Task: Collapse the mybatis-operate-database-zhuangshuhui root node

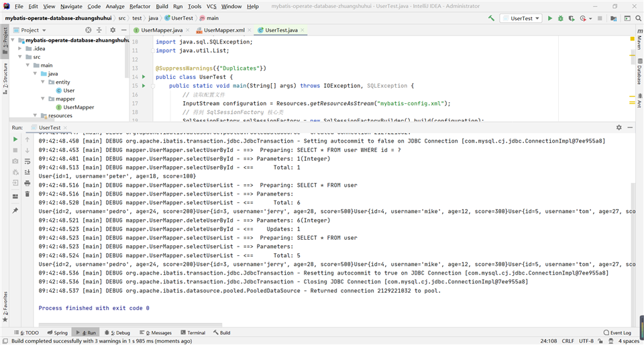Action: point(13,40)
